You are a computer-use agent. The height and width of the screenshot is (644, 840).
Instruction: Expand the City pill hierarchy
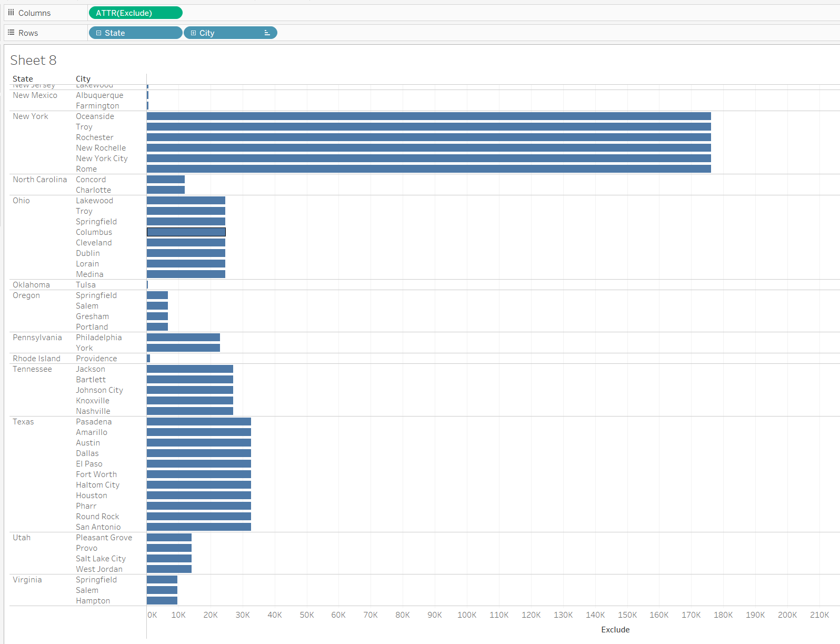193,33
